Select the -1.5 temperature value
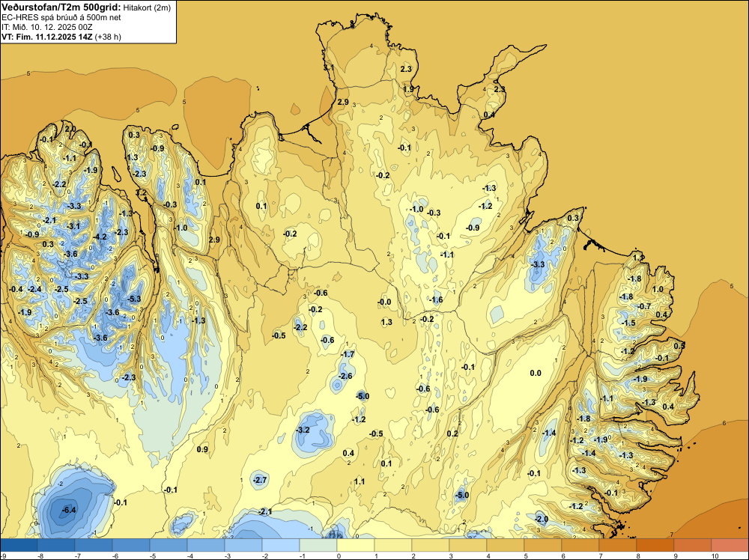The image size is (749, 560). click(628, 323)
